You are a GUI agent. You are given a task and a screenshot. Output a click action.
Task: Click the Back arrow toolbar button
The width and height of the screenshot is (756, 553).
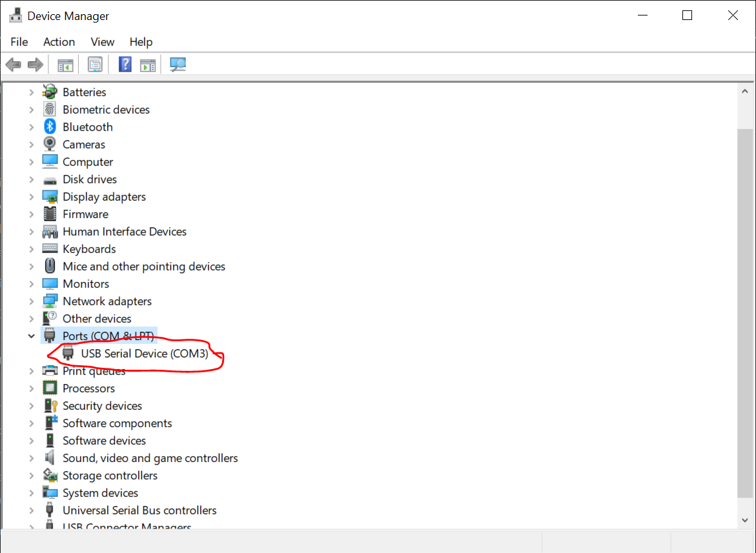13,65
